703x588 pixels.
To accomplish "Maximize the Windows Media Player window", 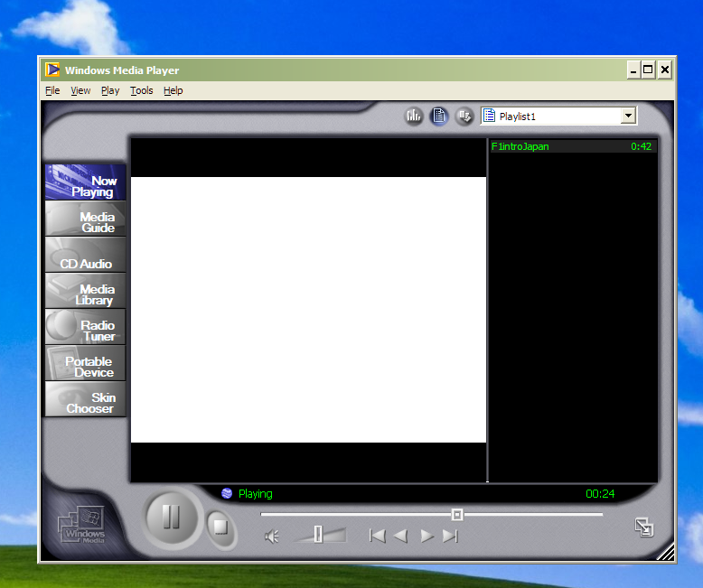I will pos(648,70).
